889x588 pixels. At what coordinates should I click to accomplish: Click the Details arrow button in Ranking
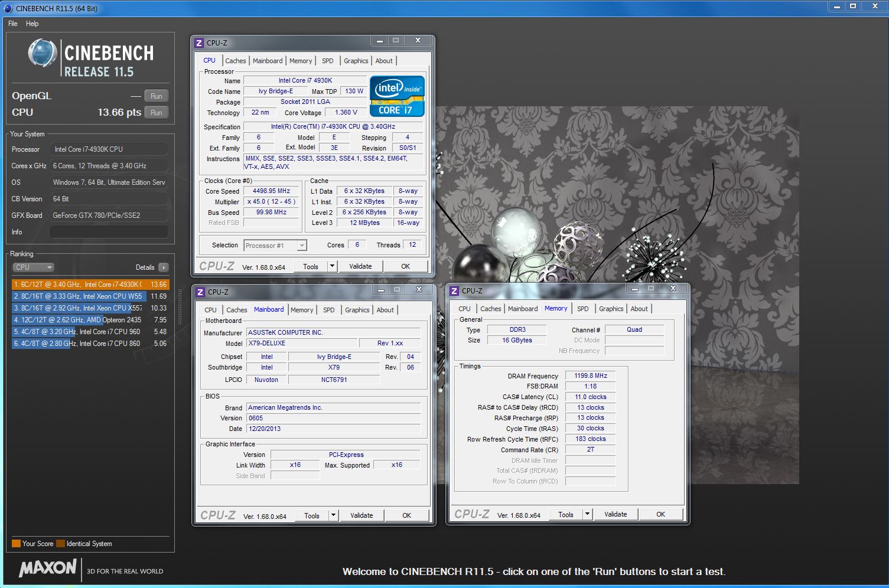pos(164,267)
